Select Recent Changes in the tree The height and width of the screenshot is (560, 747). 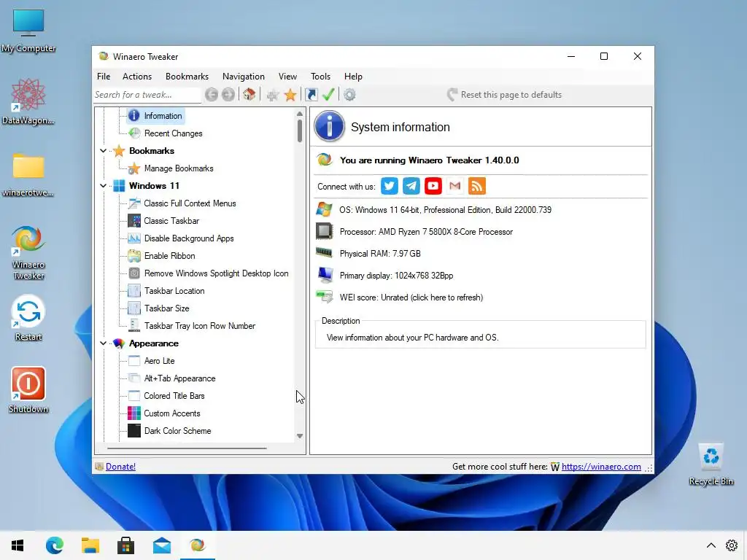(174, 133)
